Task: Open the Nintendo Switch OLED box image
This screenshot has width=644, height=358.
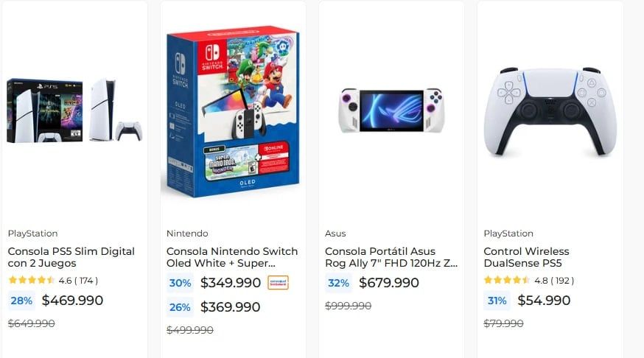Action: click(234, 113)
